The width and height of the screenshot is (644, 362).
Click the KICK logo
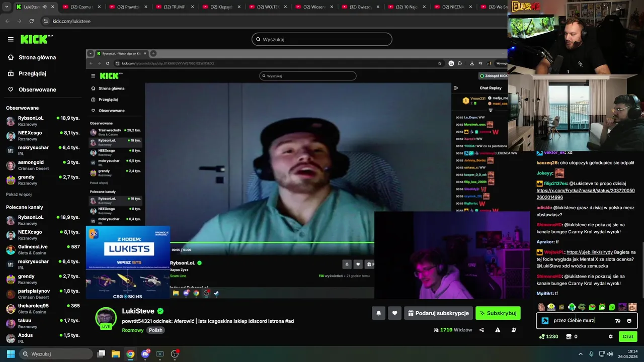pos(36,39)
